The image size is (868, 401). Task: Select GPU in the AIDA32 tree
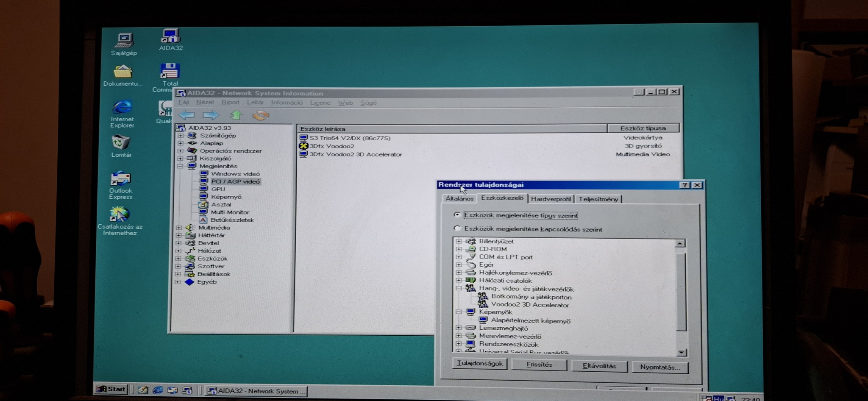pos(218,189)
